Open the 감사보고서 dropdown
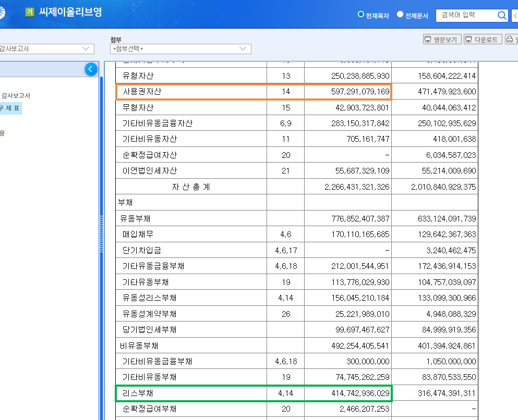Screen dimensions: 518x420 tap(46, 49)
